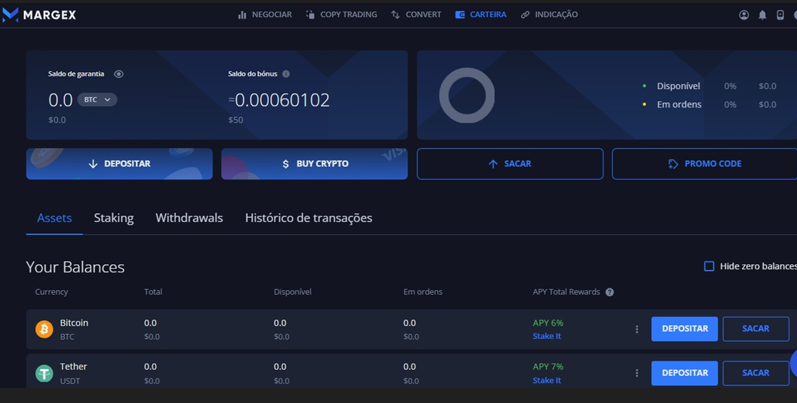This screenshot has height=403, width=797.
Task: Click the Margex logo
Action: tap(40, 15)
